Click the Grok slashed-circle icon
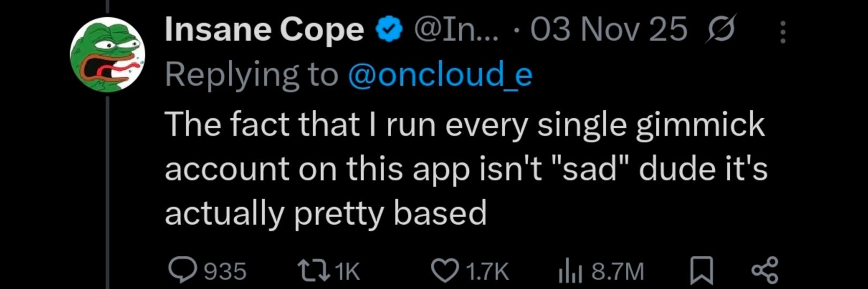Image resolution: width=868 pixels, height=289 pixels. tap(721, 29)
